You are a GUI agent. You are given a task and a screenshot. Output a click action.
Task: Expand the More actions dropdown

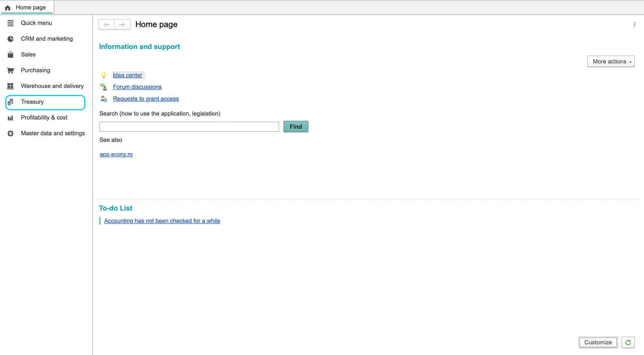(x=611, y=61)
